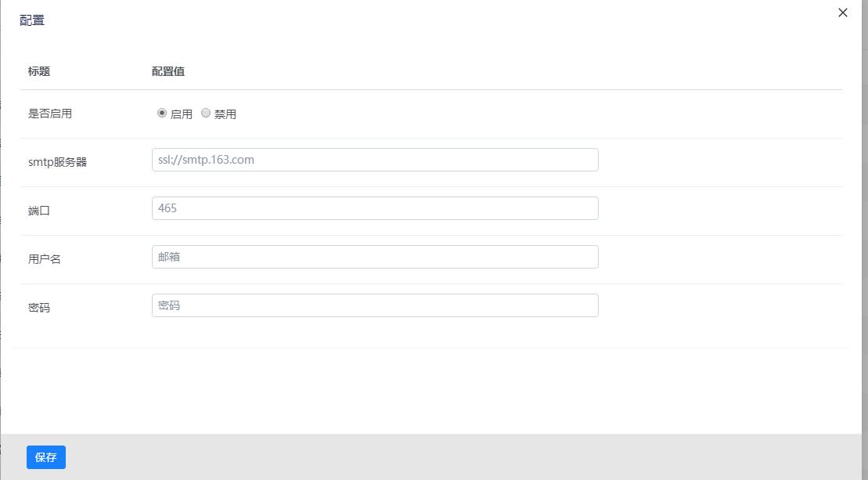This screenshot has width=868, height=480.
Task: Focus the 用户名 mailbox input field
Action: [375, 257]
